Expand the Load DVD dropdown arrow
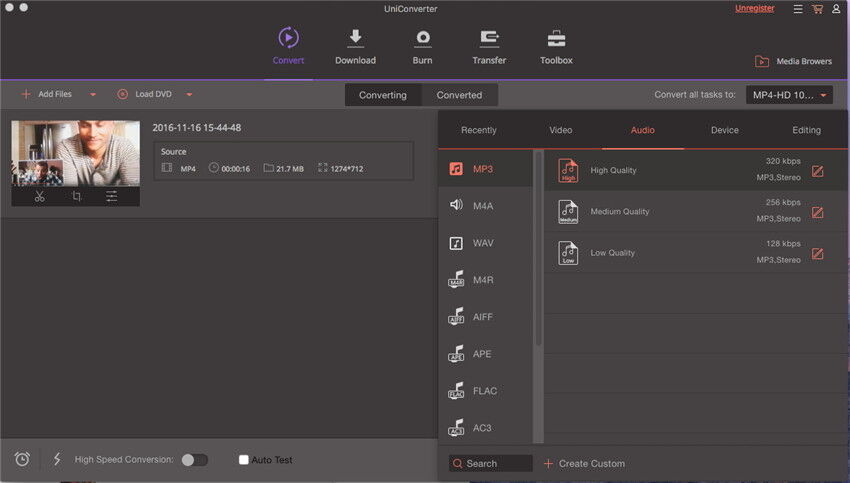Image resolution: width=850 pixels, height=483 pixels. (189, 94)
